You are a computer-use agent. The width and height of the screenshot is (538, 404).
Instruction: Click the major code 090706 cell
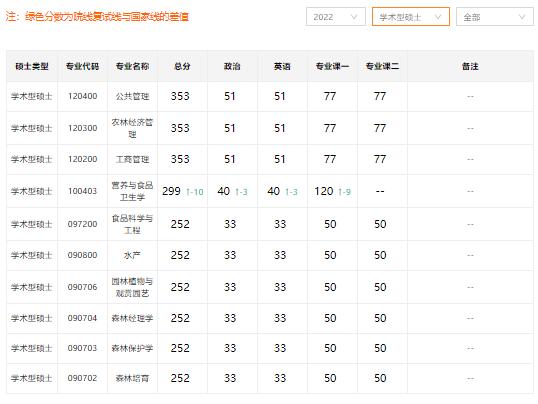(x=82, y=287)
